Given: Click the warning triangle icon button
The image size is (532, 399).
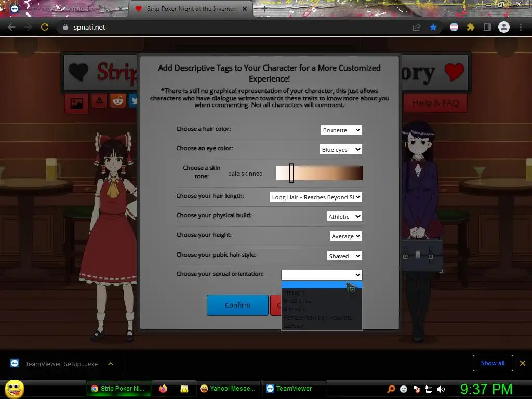Looking at the screenshot, I should [x=99, y=100].
